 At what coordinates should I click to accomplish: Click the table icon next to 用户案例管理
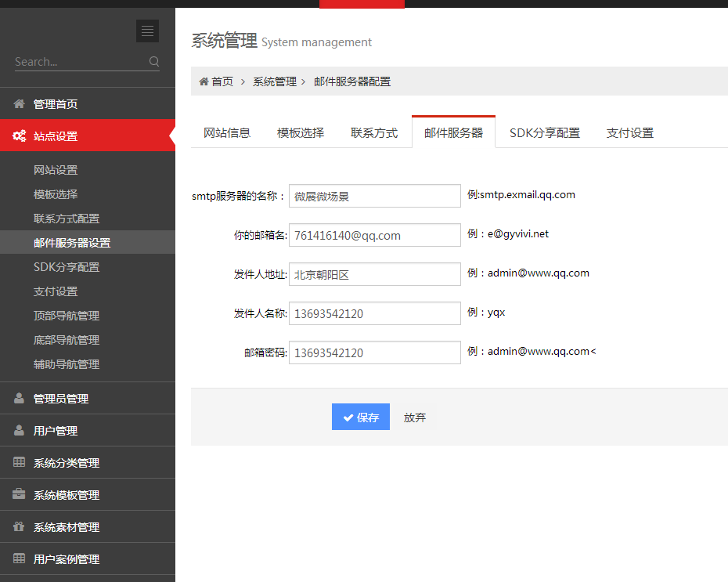click(17, 559)
